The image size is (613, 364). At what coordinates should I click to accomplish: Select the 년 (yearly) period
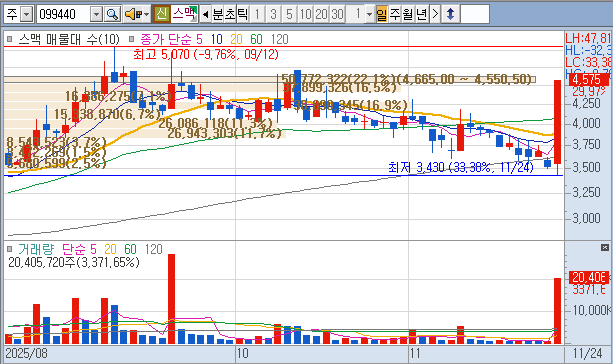tap(421, 14)
